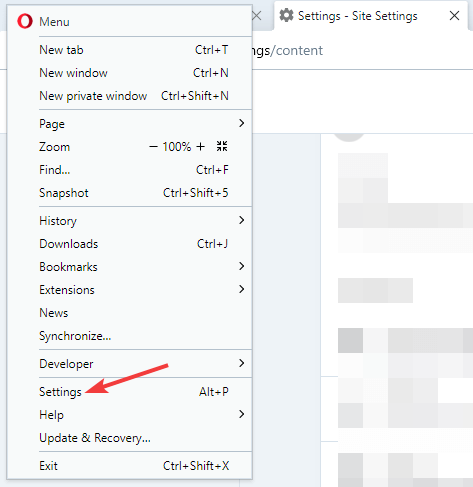
Task: Take a Snapshot from the menu
Action: (129, 193)
